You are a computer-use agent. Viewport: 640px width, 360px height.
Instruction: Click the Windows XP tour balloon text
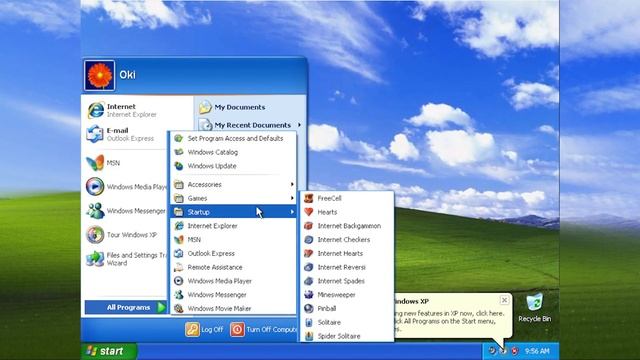[449, 321]
